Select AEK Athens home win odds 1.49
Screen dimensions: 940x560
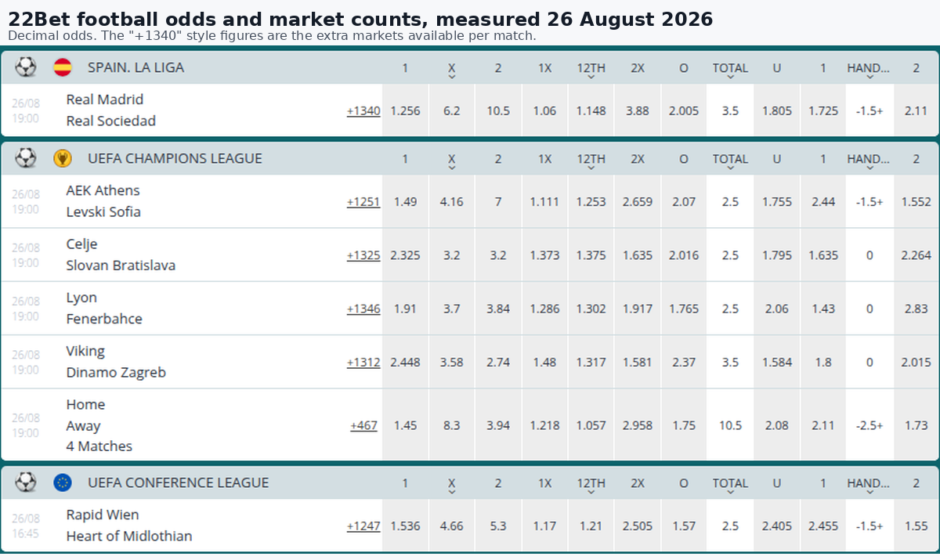pyautogui.click(x=405, y=202)
